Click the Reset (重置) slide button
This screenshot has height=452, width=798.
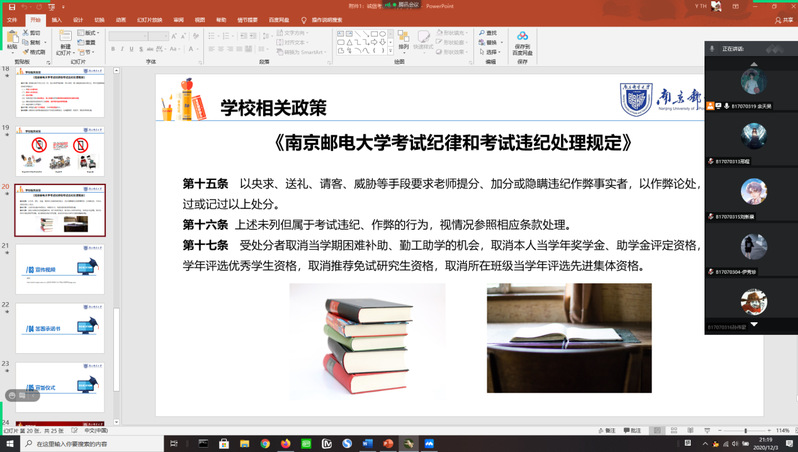88,42
